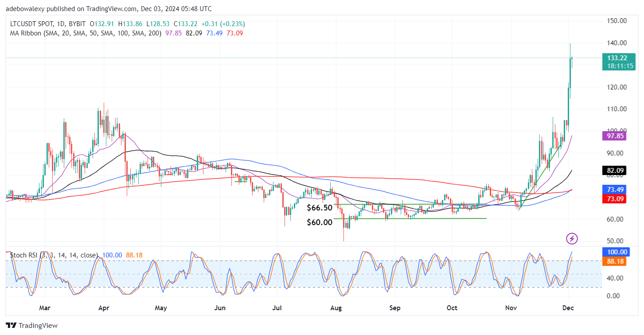Click the Jun date on the time axis
Viewport: 644px width, 335px height.
pyautogui.click(x=220, y=307)
